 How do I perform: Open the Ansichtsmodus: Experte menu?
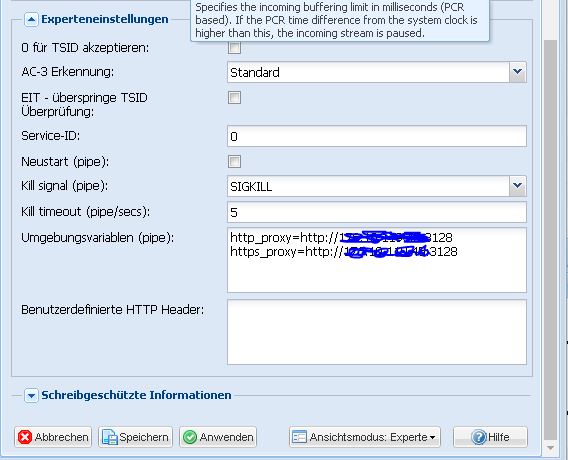point(365,437)
